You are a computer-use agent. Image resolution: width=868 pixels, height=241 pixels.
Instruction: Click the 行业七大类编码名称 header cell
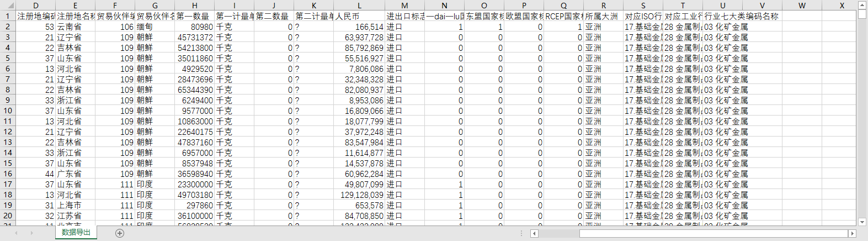tap(741, 16)
